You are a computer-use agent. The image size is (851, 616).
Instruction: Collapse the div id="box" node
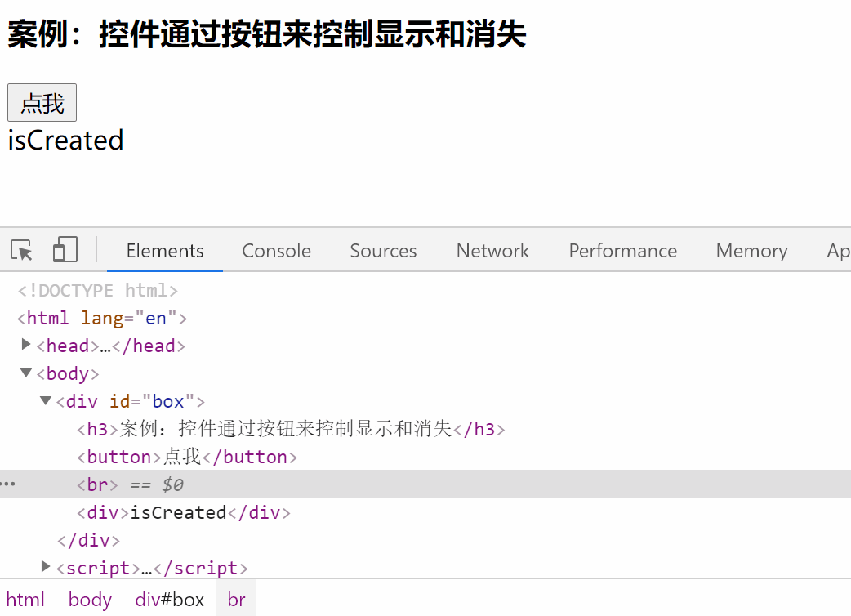(46, 401)
